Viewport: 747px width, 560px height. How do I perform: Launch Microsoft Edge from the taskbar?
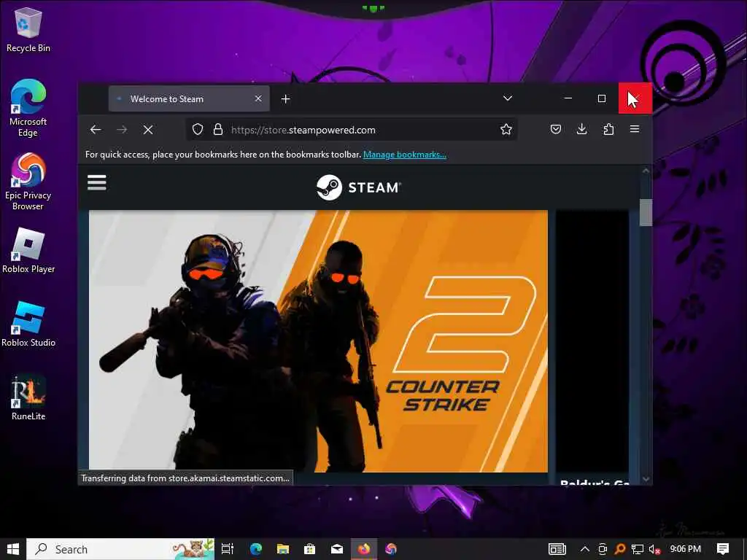coord(256,549)
